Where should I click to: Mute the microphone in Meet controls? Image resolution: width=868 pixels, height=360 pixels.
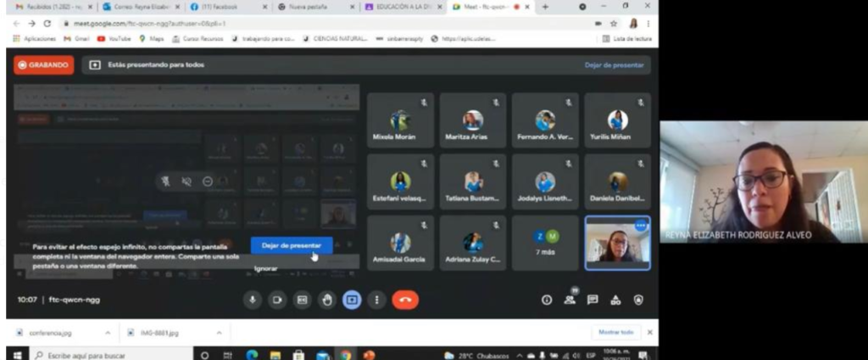coord(253,300)
